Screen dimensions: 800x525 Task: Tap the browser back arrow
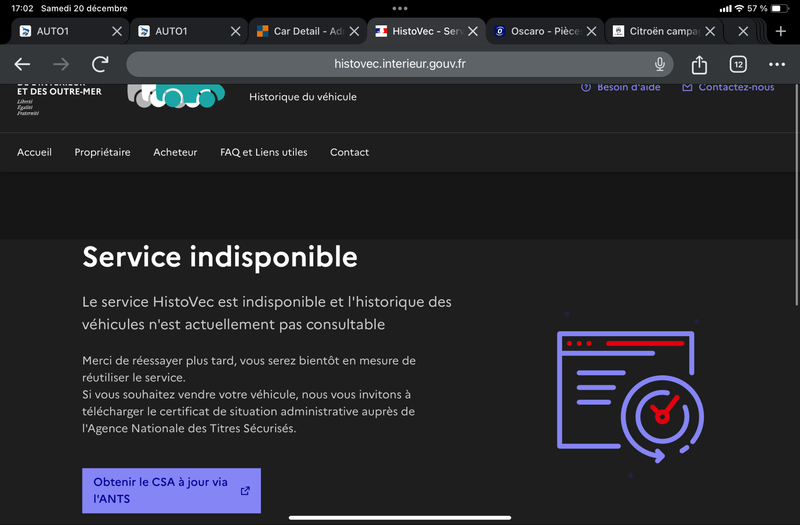(x=22, y=65)
